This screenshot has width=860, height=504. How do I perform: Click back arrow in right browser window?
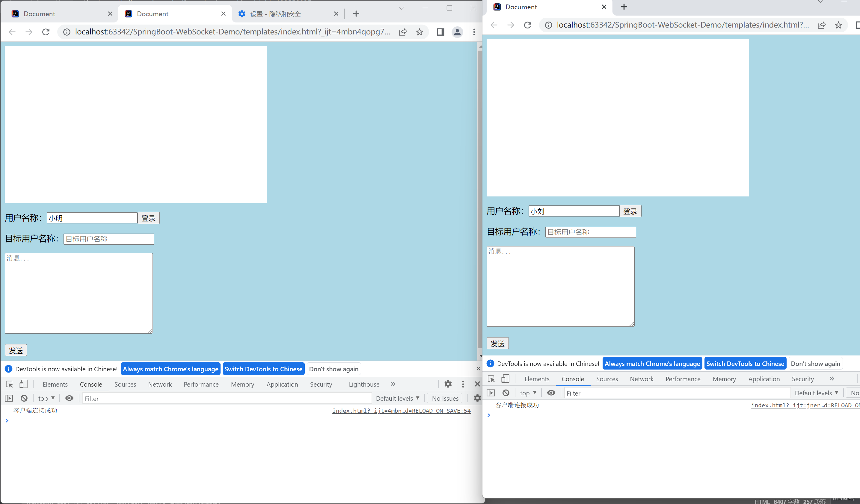pos(494,25)
